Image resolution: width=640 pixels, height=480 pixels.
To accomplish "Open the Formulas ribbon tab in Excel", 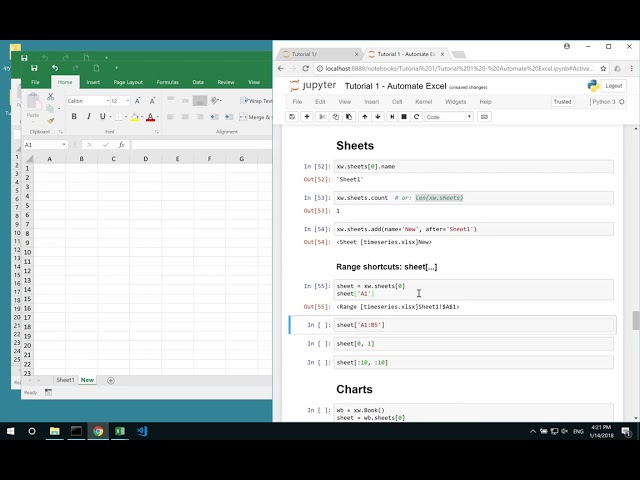I will click(167, 82).
